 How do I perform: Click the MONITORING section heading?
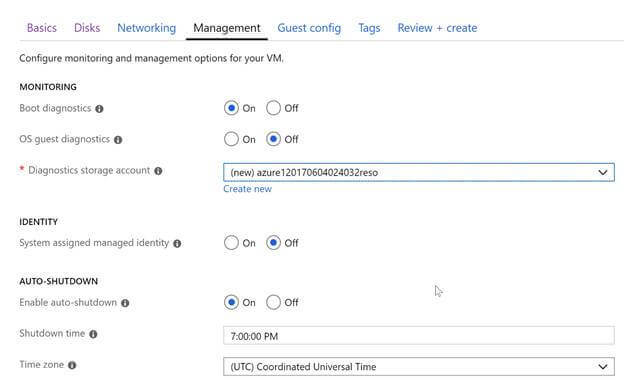(x=48, y=87)
